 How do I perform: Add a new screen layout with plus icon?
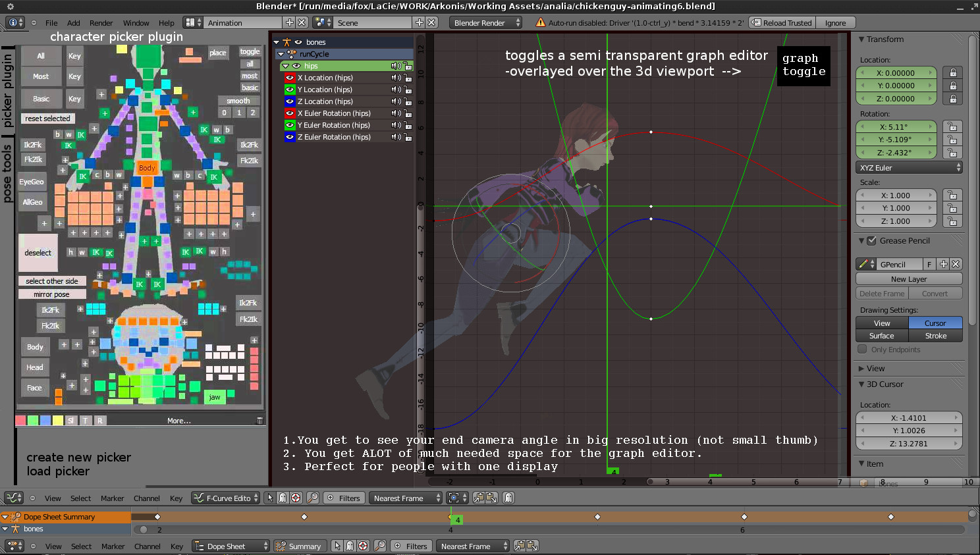point(289,22)
